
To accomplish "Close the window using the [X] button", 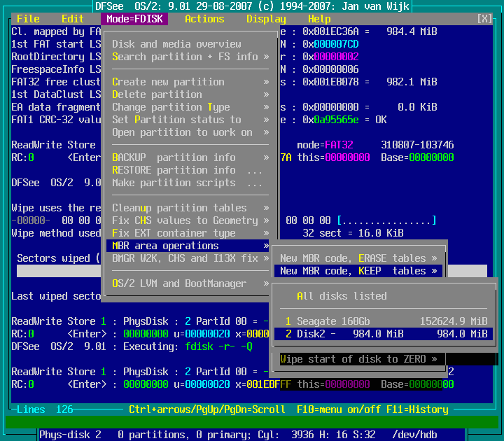I will (484, 19).
